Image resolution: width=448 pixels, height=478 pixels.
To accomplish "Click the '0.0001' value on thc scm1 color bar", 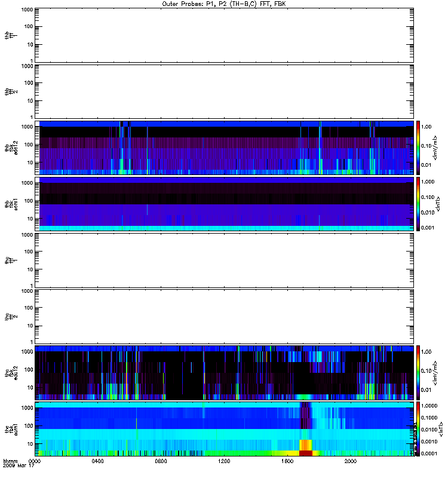I will coord(429,454).
